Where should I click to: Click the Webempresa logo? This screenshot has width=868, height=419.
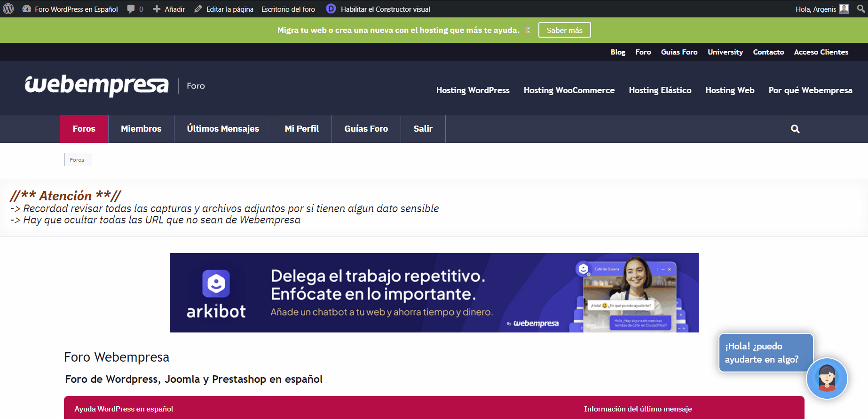point(96,86)
